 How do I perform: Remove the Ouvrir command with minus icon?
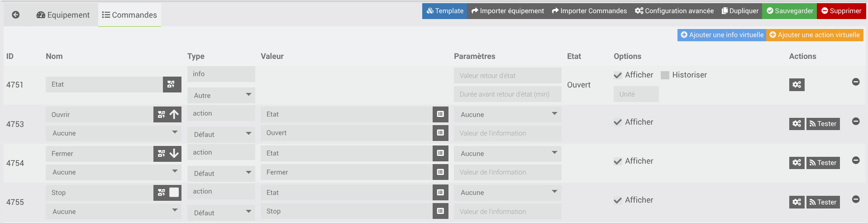click(x=855, y=121)
